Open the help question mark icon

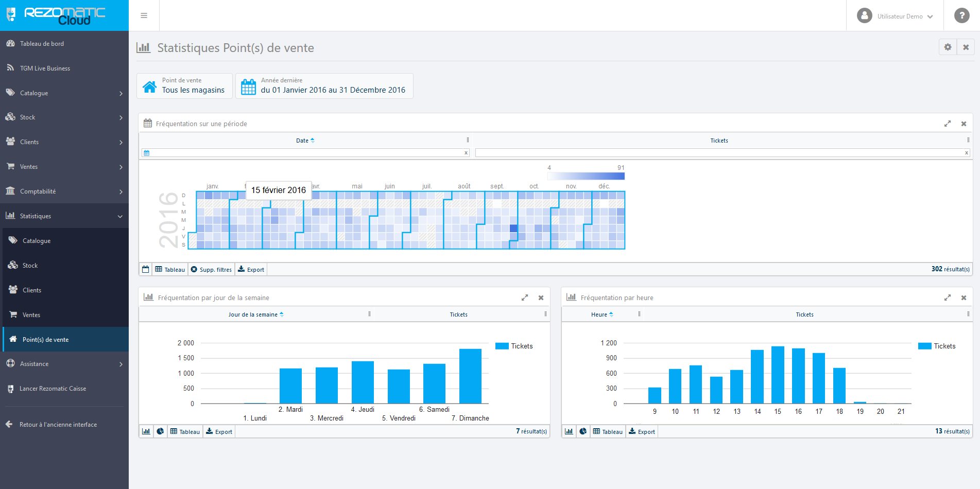(961, 15)
